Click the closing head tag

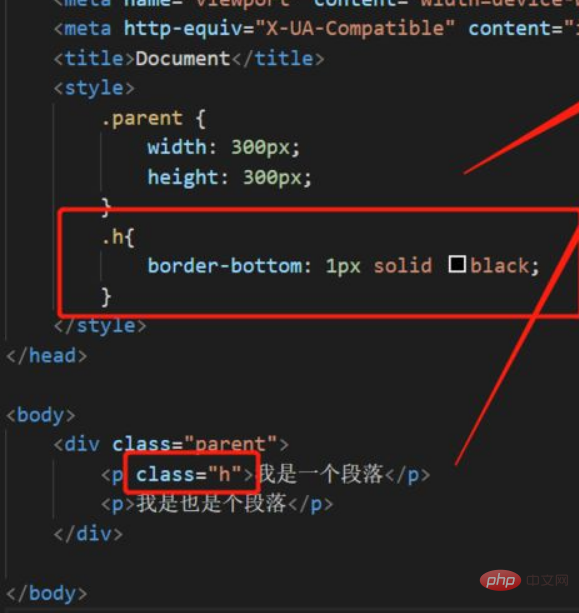point(47,356)
